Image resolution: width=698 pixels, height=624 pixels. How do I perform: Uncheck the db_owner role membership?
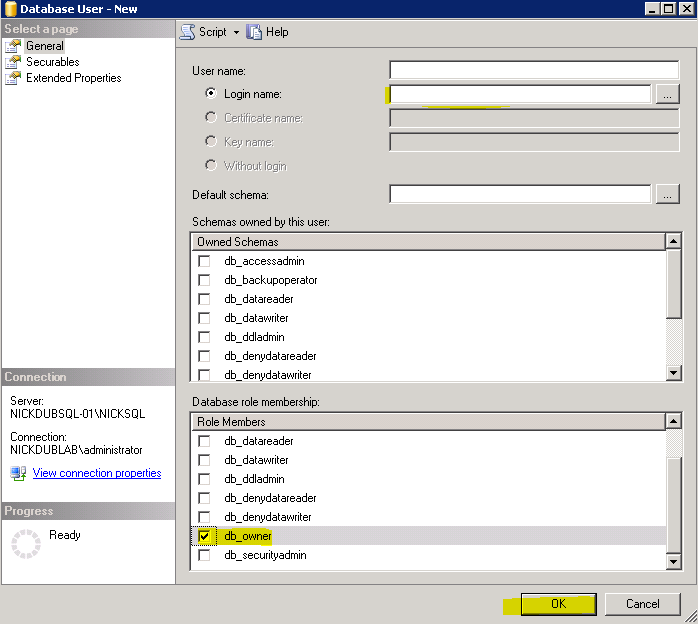click(x=204, y=537)
